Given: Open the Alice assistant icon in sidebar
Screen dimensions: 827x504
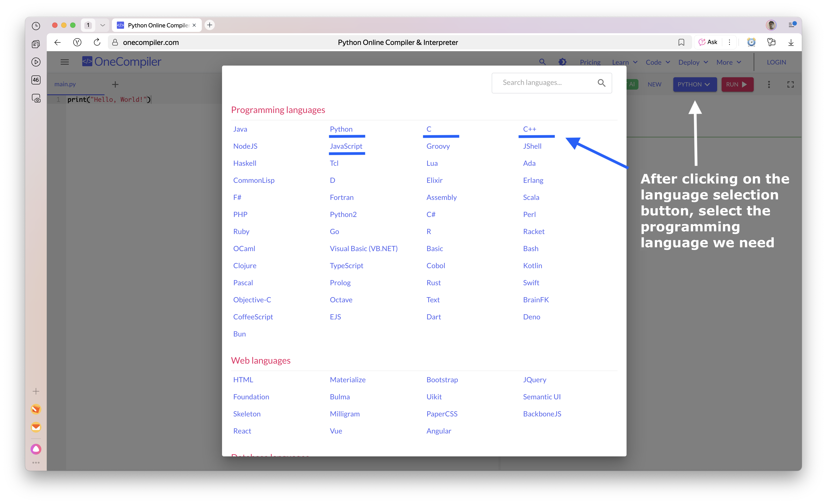Looking at the screenshot, I should (36, 449).
